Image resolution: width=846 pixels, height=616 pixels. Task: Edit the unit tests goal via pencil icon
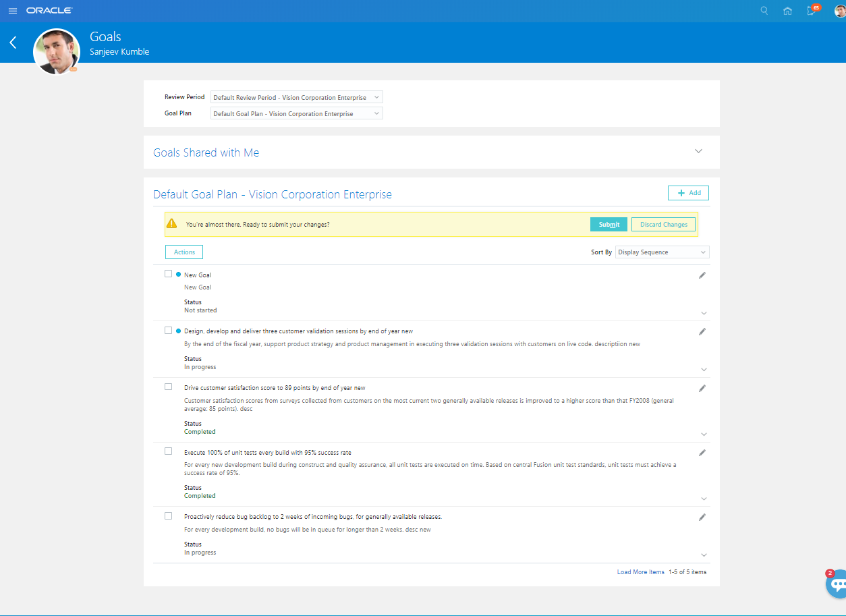702,453
